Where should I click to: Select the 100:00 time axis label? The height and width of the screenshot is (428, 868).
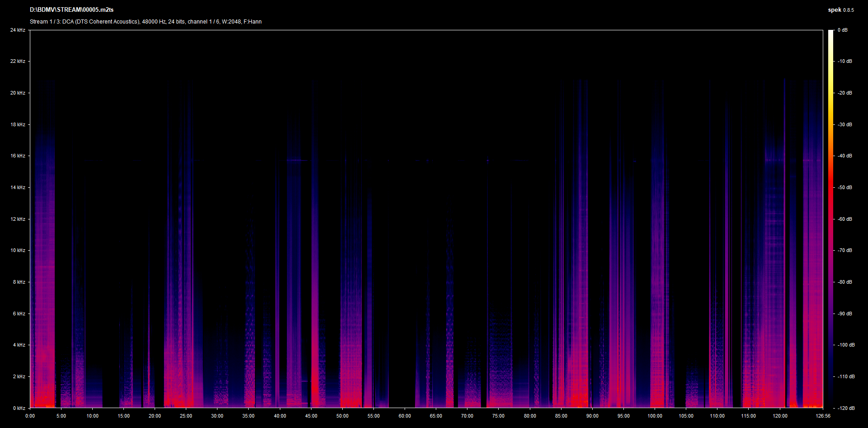pyautogui.click(x=655, y=416)
